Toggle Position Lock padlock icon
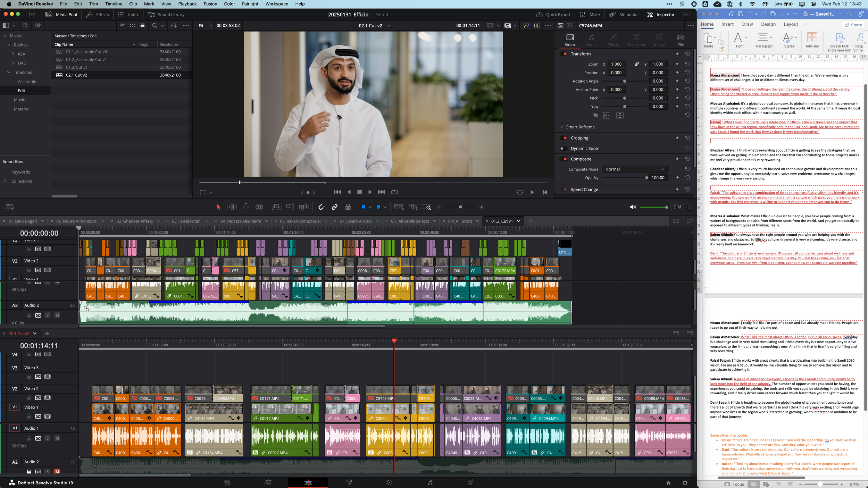Screen dimensions: 868x488 click(x=348, y=207)
